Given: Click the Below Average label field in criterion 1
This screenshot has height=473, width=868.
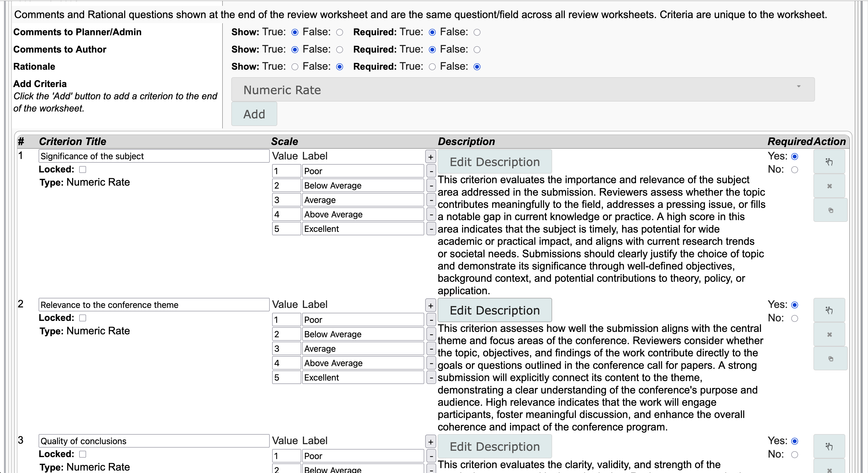Looking at the screenshot, I should tap(363, 185).
